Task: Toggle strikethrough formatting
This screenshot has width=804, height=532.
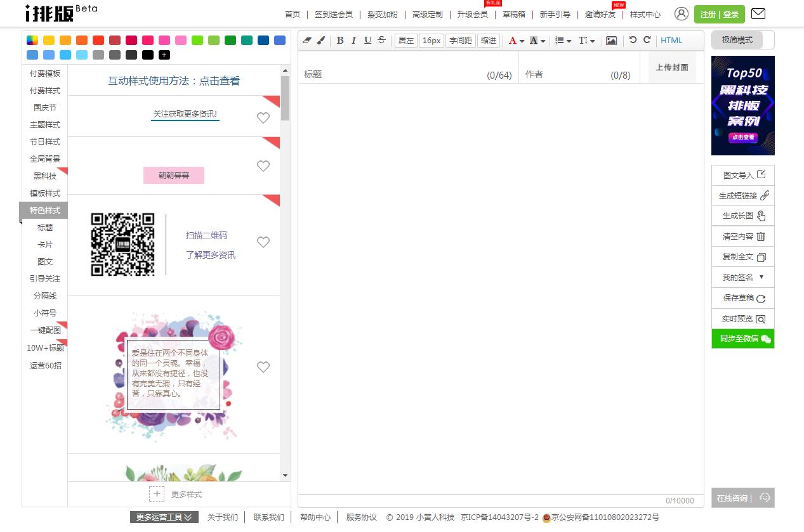Action: pos(381,39)
